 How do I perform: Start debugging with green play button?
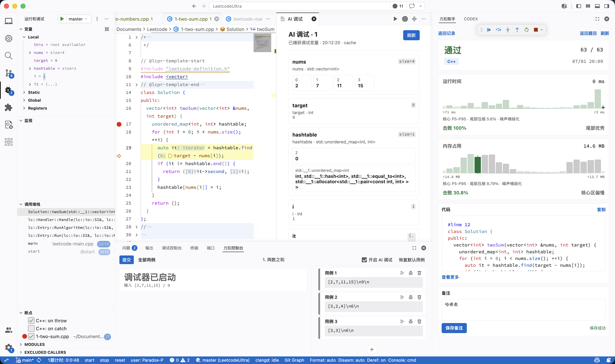[62, 19]
